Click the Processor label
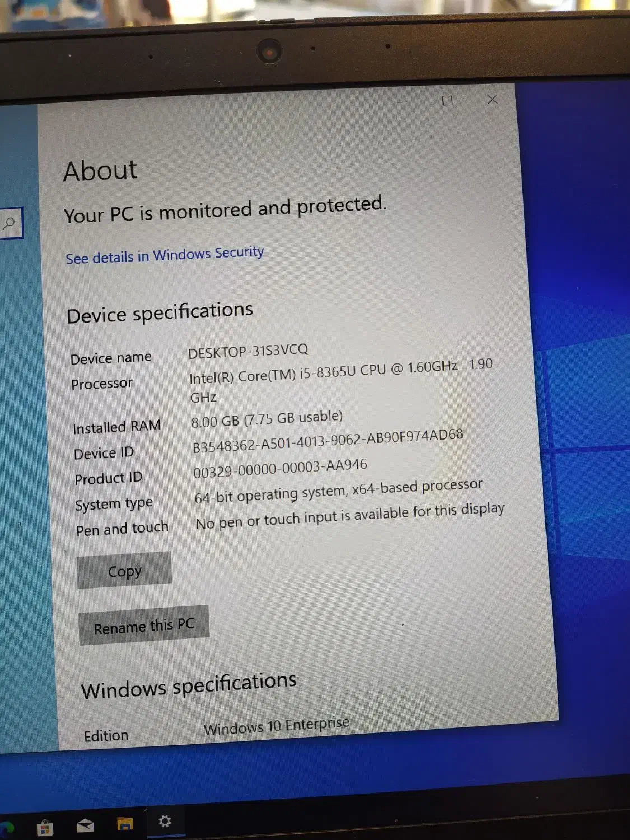The height and width of the screenshot is (840, 630). point(102,384)
